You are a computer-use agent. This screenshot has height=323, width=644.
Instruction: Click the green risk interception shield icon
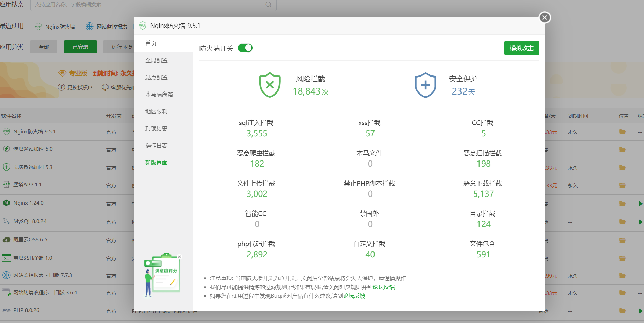click(x=270, y=85)
